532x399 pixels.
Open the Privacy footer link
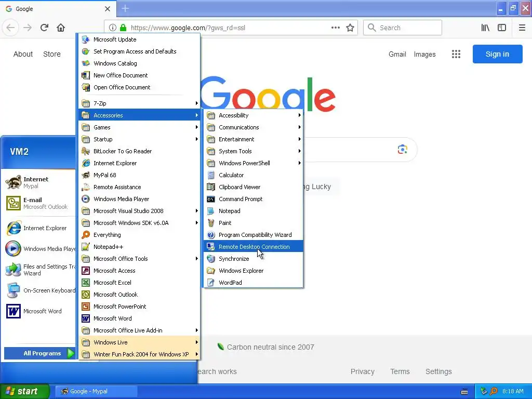coord(362,371)
